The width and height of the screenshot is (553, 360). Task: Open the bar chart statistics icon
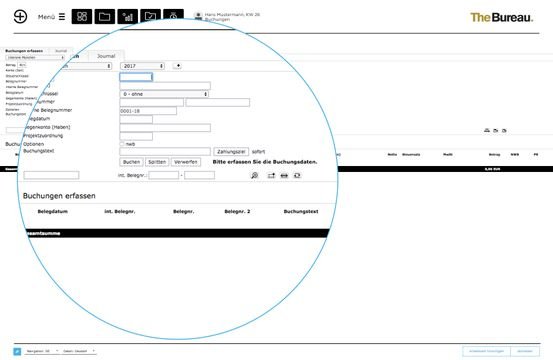(x=127, y=17)
